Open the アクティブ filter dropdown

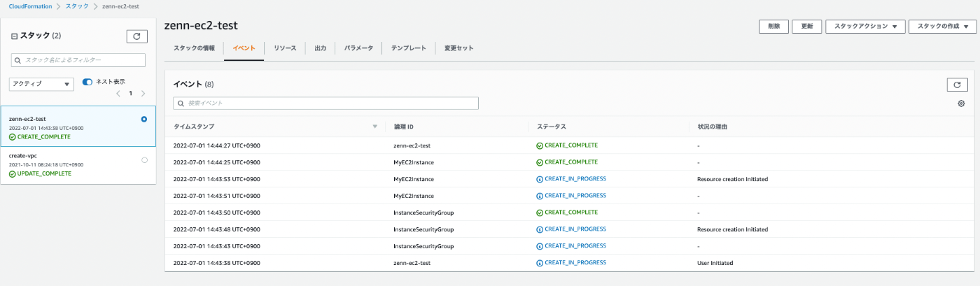pyautogui.click(x=42, y=84)
